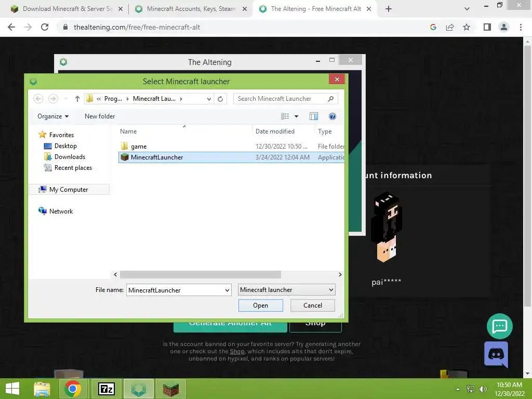532x399 pixels.
Task: Open Help in the file dialog
Action: (332, 116)
